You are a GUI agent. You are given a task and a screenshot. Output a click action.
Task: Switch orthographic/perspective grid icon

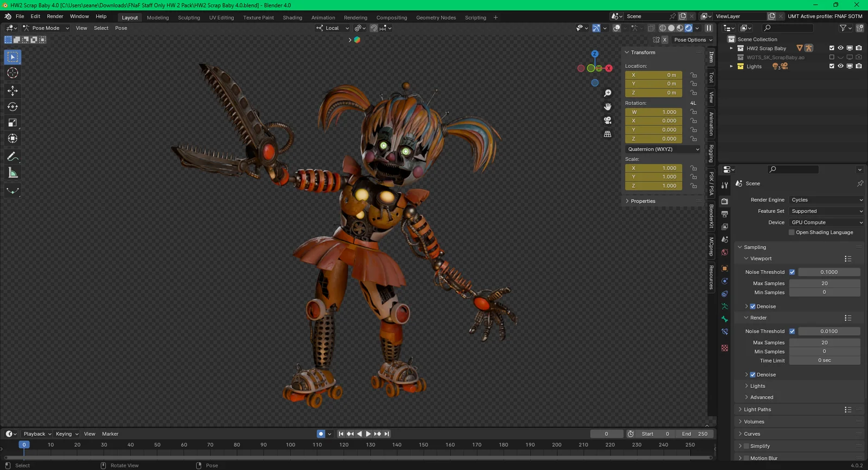(x=608, y=134)
